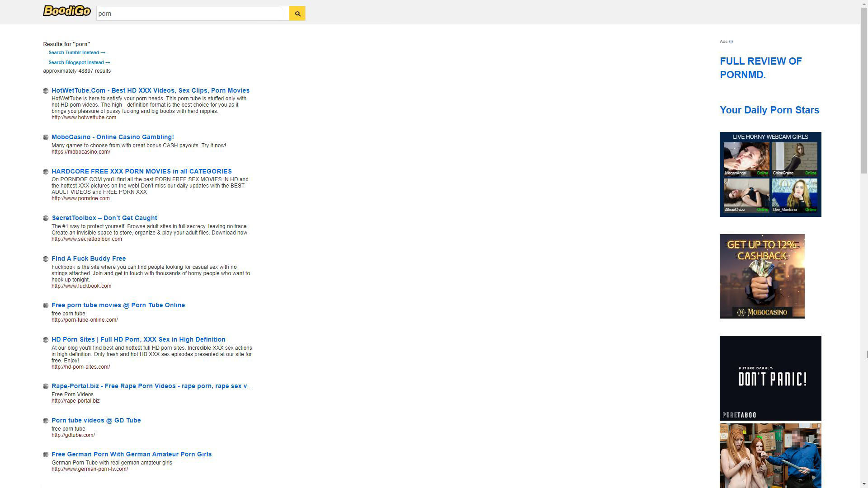Click the http://www.hotwettube.com URL text
This screenshot has height=488, width=868.
[x=84, y=117]
